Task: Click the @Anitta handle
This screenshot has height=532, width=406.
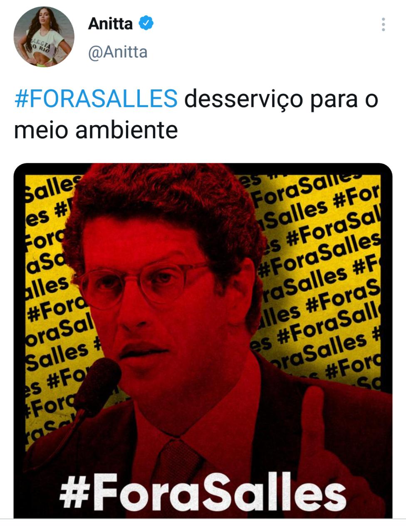Action: (118, 52)
